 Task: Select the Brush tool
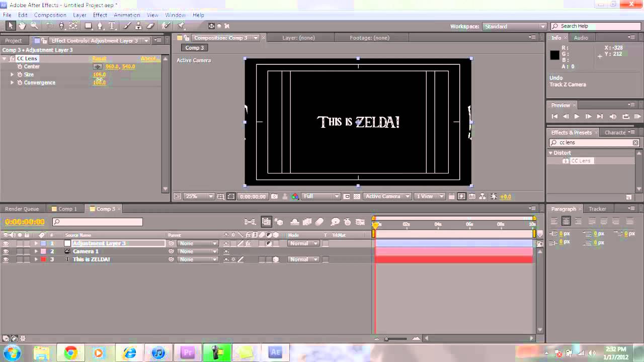127,26
